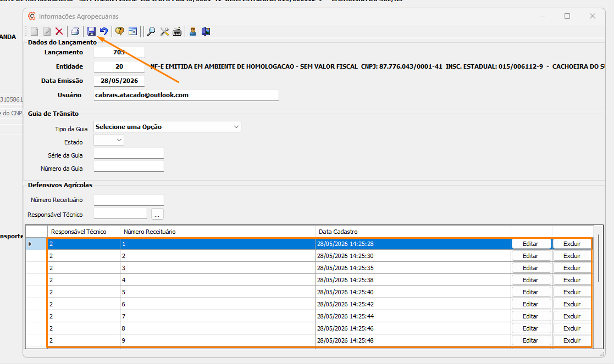Click the Usuário field with email address
Screen dimensions: 614x364
pos(186,95)
